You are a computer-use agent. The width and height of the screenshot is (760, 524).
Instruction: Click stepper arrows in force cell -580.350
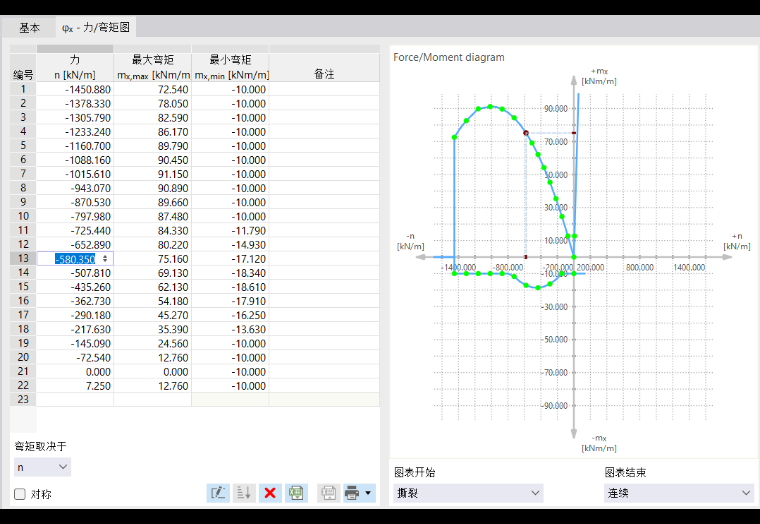pyautogui.click(x=105, y=259)
